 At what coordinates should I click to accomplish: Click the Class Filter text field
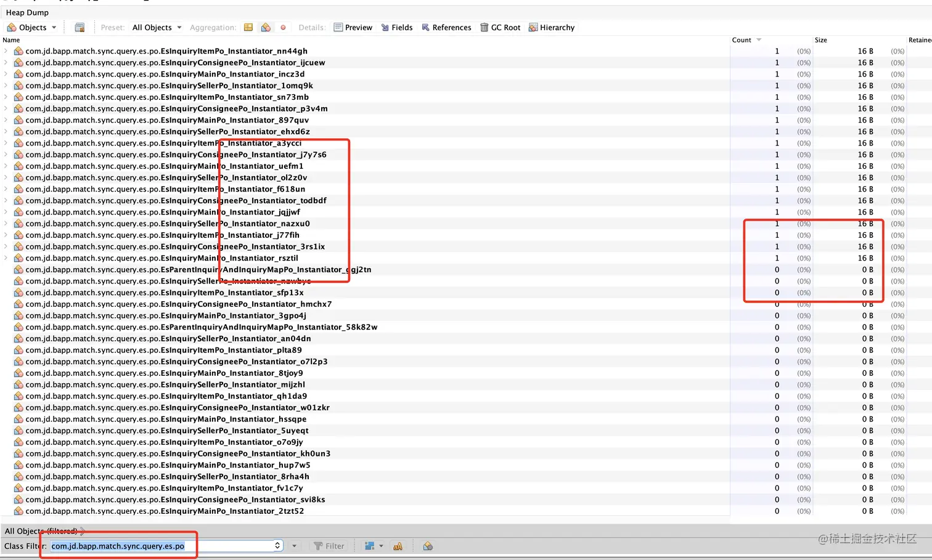[161, 546]
